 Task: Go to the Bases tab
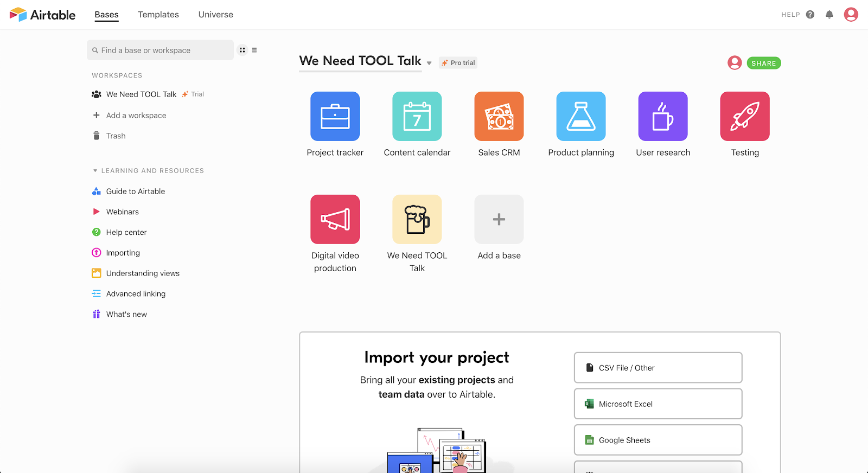click(x=106, y=15)
